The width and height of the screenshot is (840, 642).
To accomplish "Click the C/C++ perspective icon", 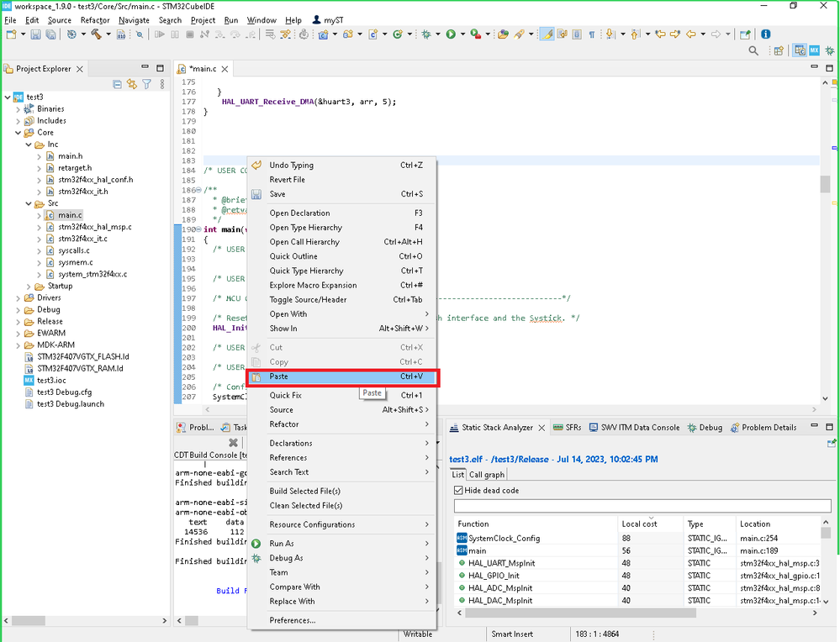I will point(800,50).
